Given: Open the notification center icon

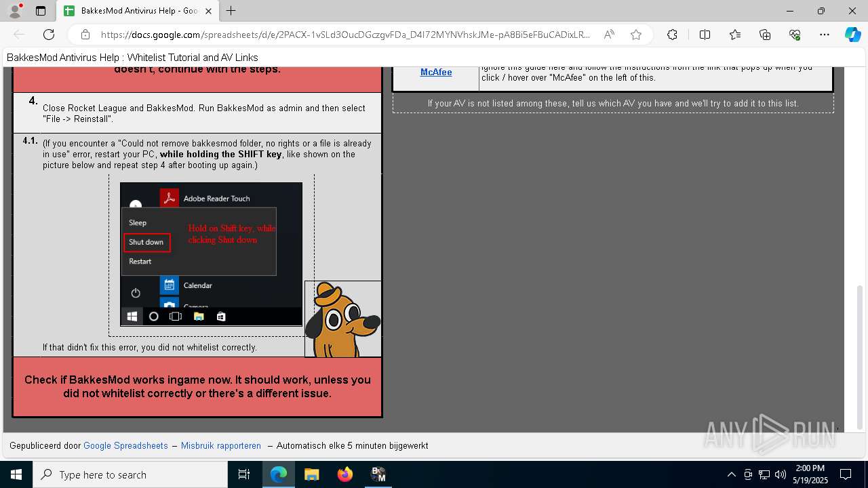Looking at the screenshot, I should coord(846,474).
